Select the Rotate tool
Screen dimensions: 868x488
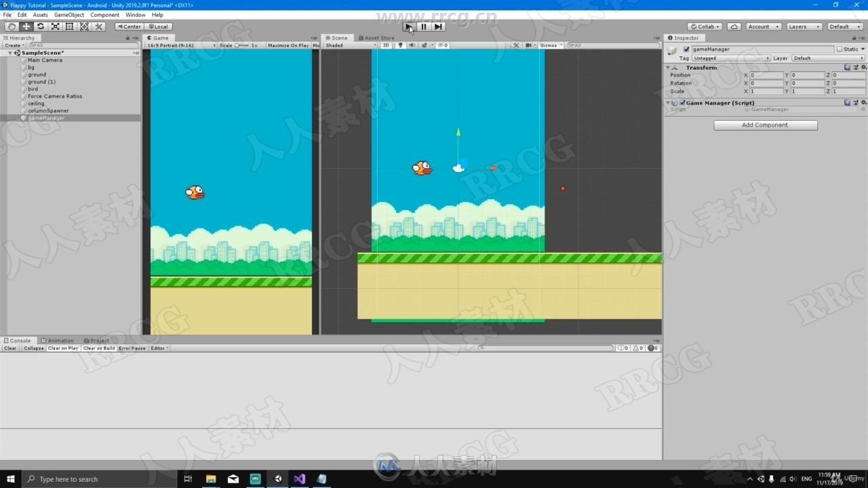pos(41,26)
